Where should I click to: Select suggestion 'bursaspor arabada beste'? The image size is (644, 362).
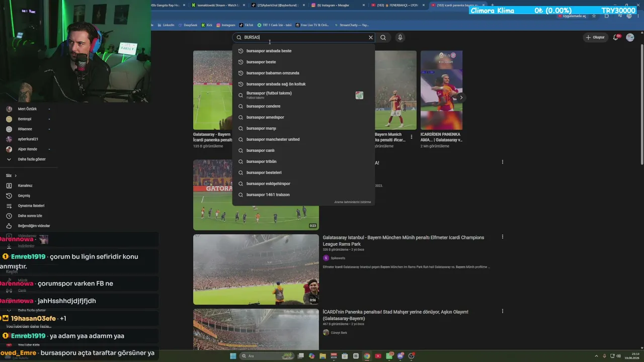click(x=303, y=51)
